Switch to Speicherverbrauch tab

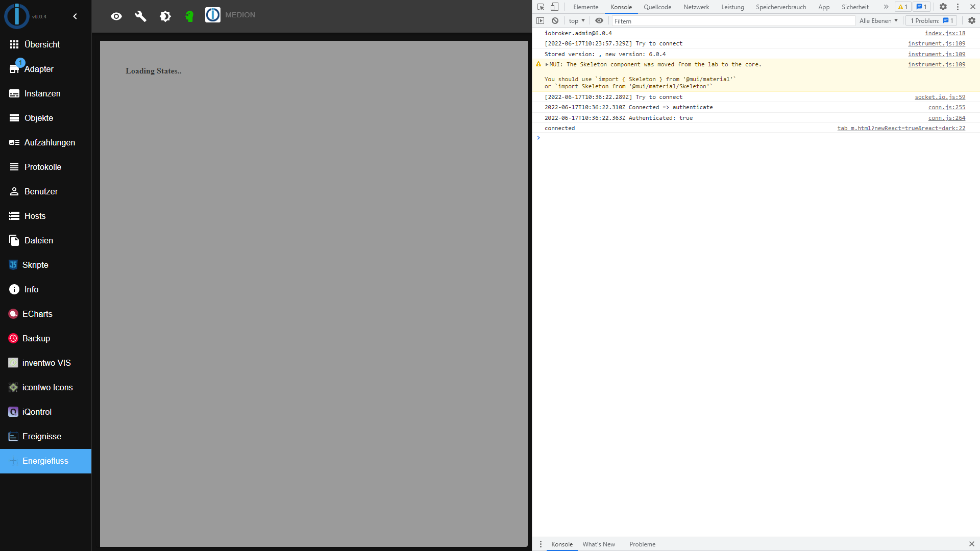point(781,7)
